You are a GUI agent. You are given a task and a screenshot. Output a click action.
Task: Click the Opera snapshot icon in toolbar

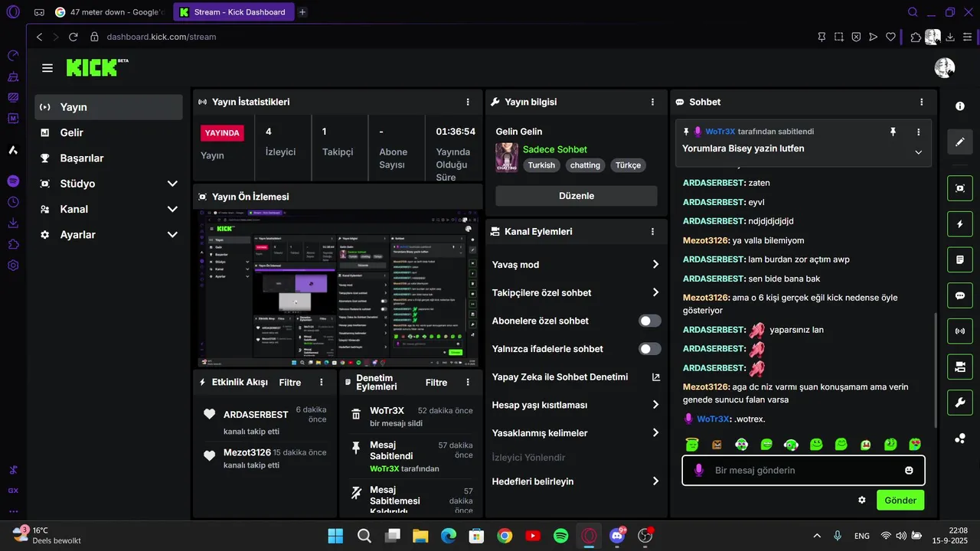tap(839, 37)
